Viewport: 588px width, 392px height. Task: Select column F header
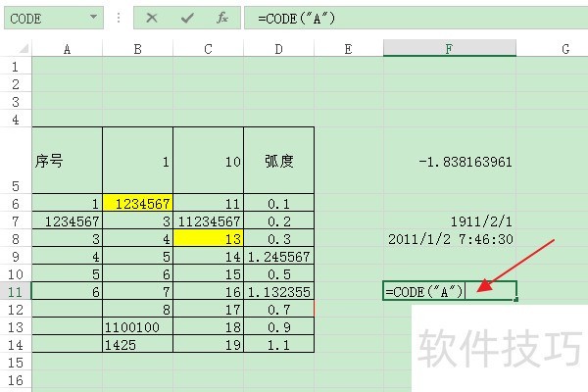[x=449, y=48]
